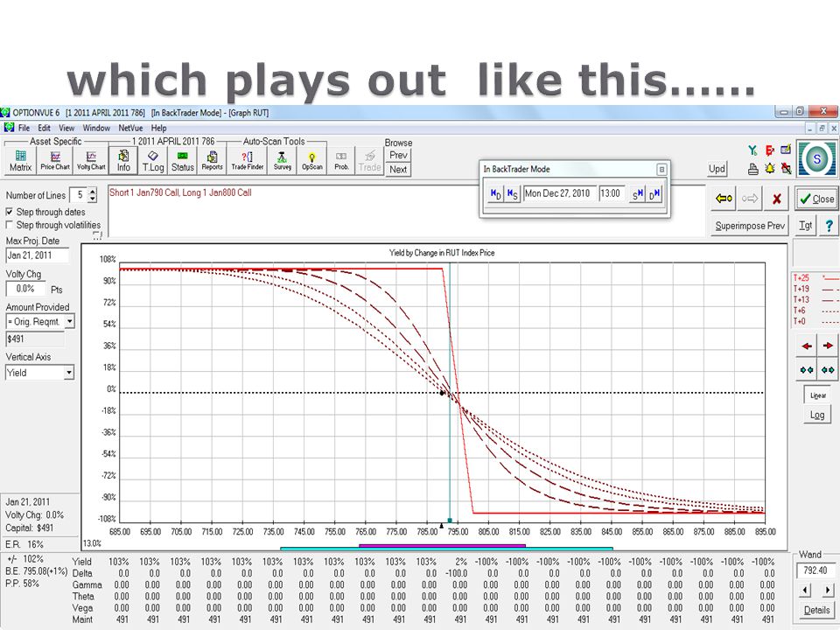
Task: Click the Upd update button
Action: tap(717, 169)
